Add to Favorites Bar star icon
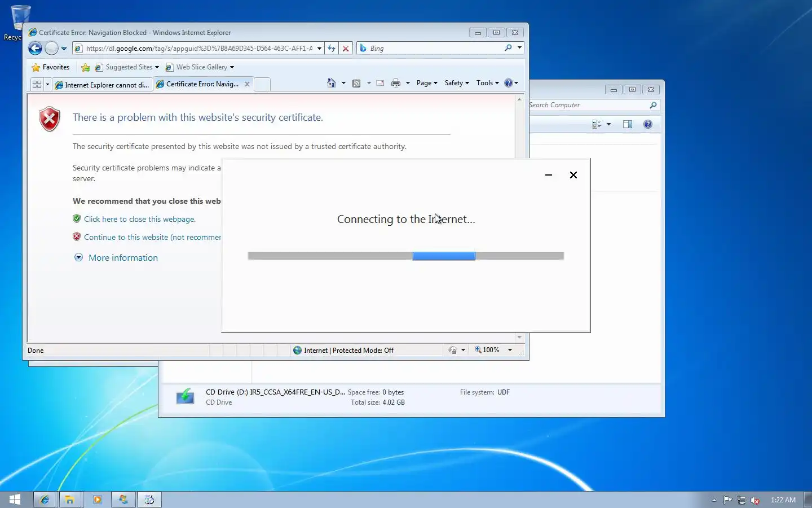This screenshot has height=508, width=812. [x=86, y=67]
